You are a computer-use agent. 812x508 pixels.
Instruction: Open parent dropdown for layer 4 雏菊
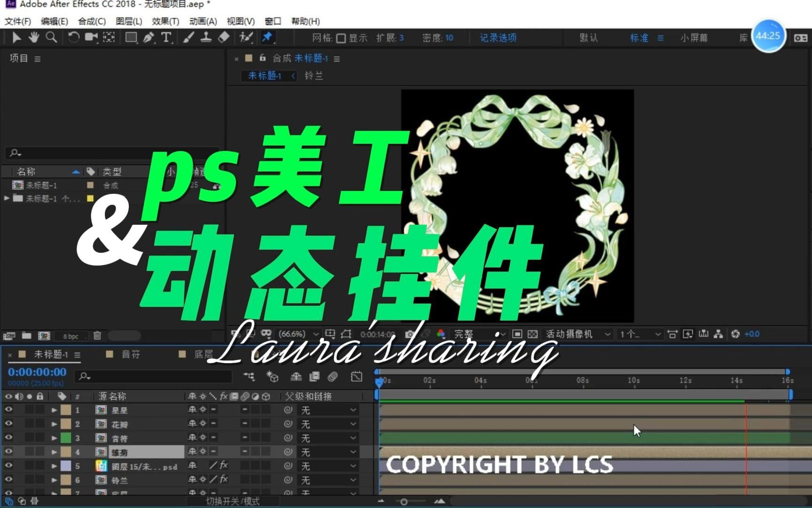(x=328, y=452)
